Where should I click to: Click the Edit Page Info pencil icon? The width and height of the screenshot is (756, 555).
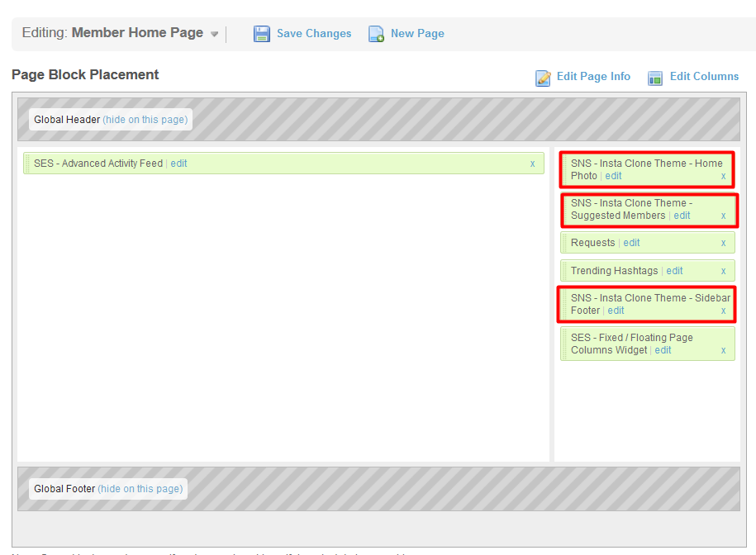pos(543,78)
